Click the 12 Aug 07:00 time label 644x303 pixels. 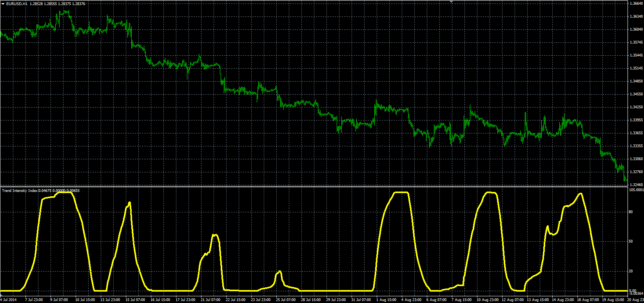click(512, 300)
